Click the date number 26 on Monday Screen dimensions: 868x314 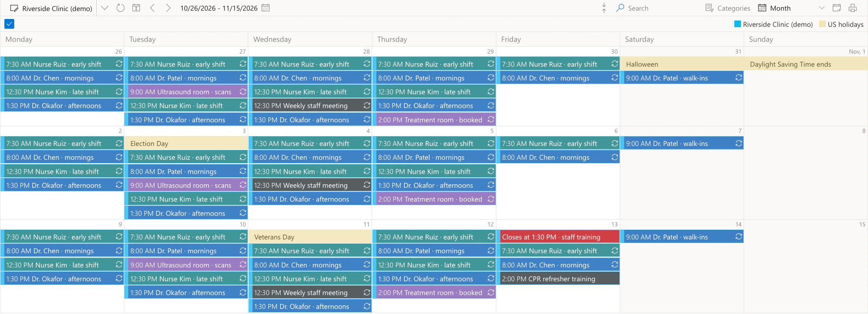(x=119, y=52)
